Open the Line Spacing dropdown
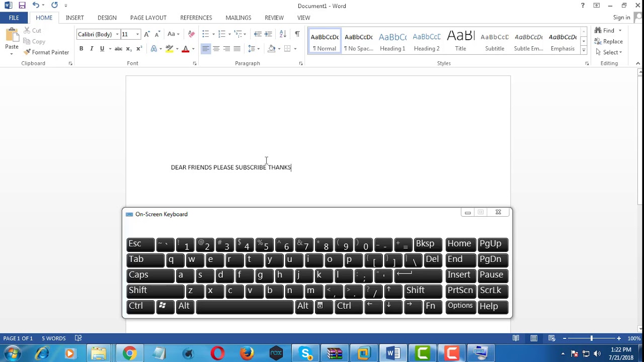 tap(254, 49)
